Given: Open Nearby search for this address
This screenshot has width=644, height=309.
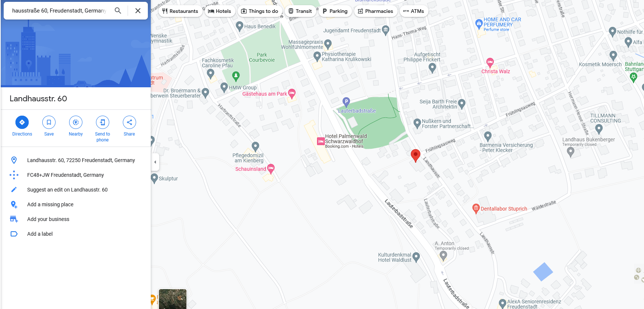Looking at the screenshot, I should (76, 122).
